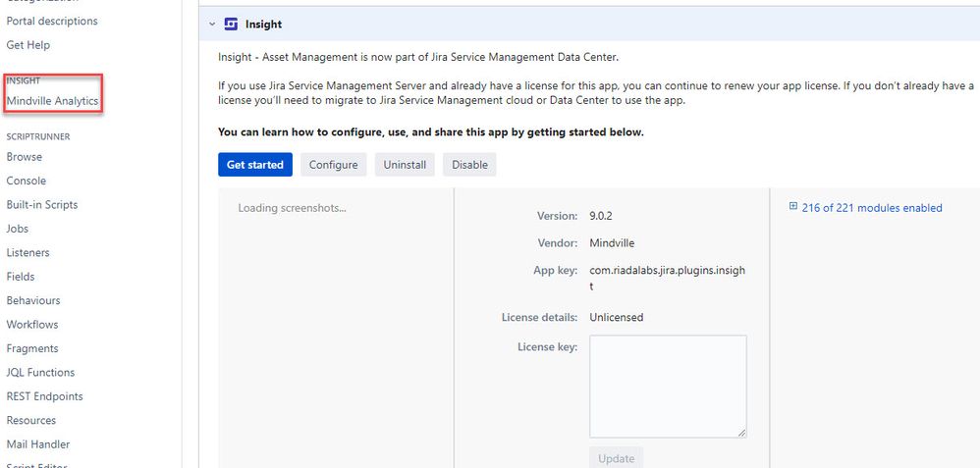Screen dimensions: 980x468
Task: Open ScriptRunner JQL Functions
Action: 40,373
